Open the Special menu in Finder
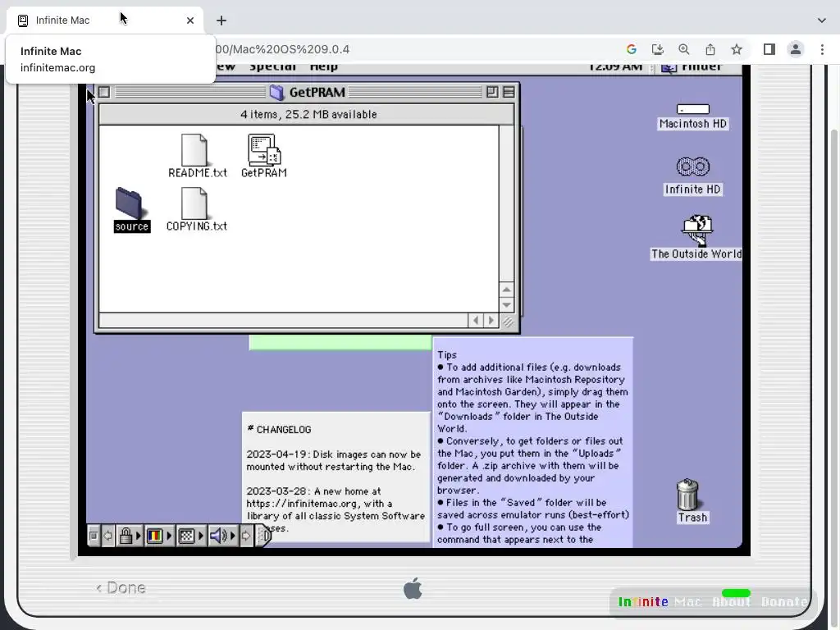840x630 pixels. pos(272,68)
